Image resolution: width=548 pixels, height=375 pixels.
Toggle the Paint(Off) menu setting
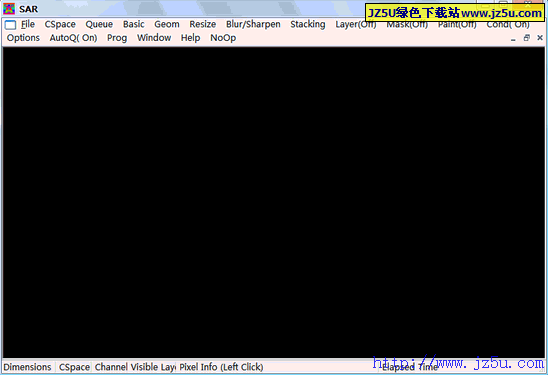[457, 24]
